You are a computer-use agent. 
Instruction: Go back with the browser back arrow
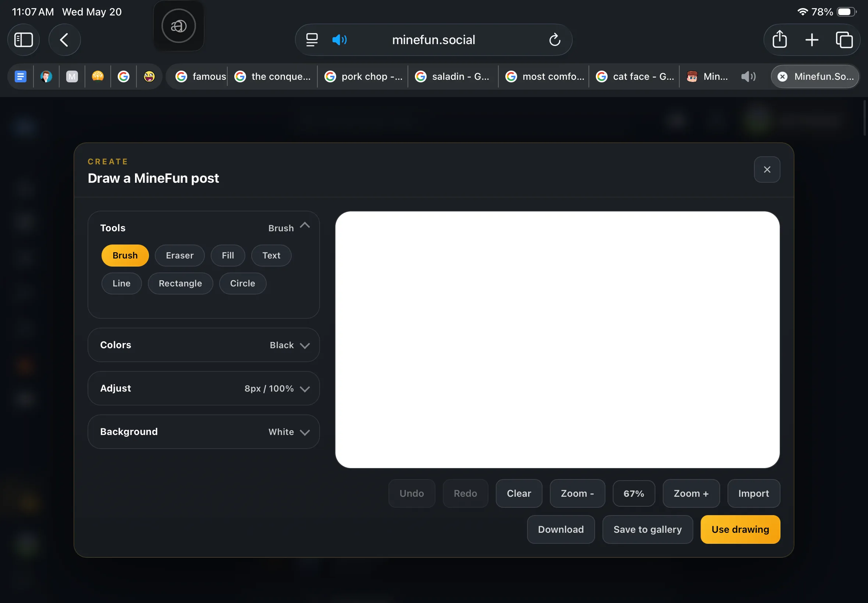[64, 40]
